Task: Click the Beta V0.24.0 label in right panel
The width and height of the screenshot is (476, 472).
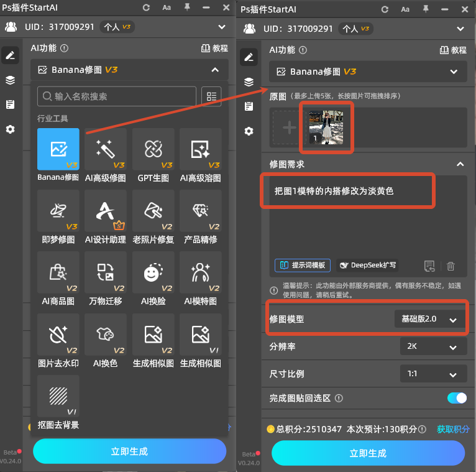Action: tap(249, 458)
